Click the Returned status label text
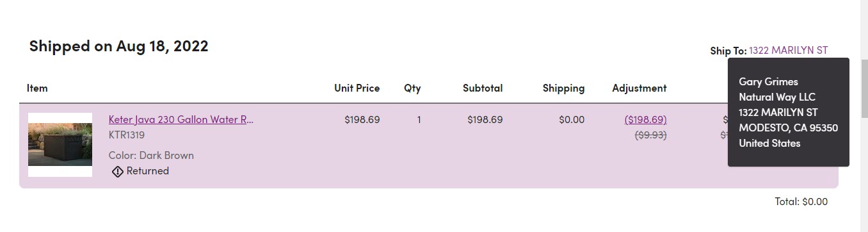868x232 pixels. tap(148, 171)
